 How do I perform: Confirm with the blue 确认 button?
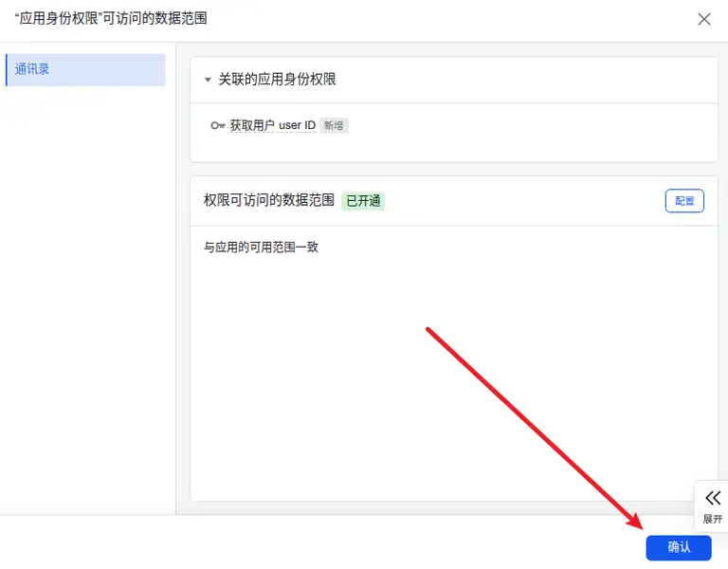(x=679, y=547)
